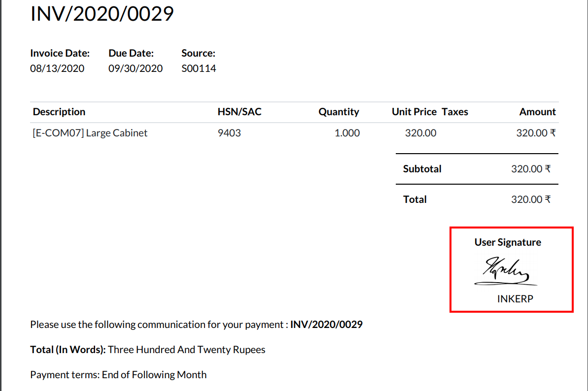Image resolution: width=588 pixels, height=391 pixels.
Task: Click 'Payment terms: End of Following Month' line
Action: pyautogui.click(x=118, y=375)
